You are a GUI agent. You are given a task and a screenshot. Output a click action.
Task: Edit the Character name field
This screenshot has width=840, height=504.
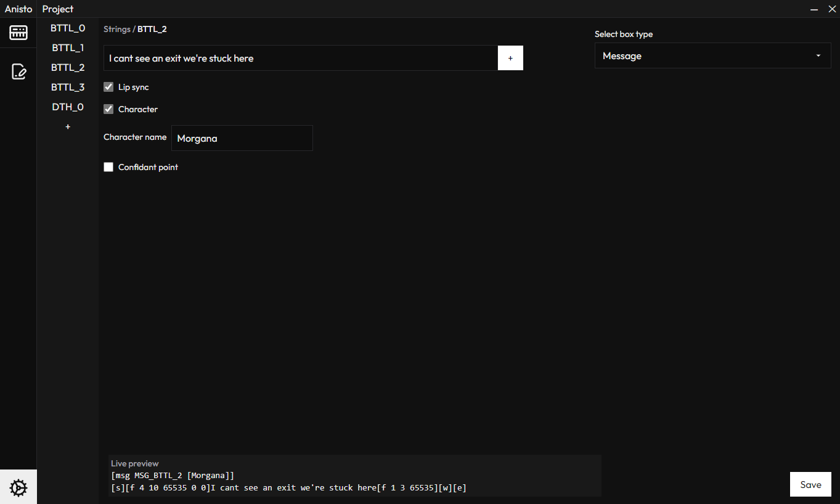tap(242, 138)
